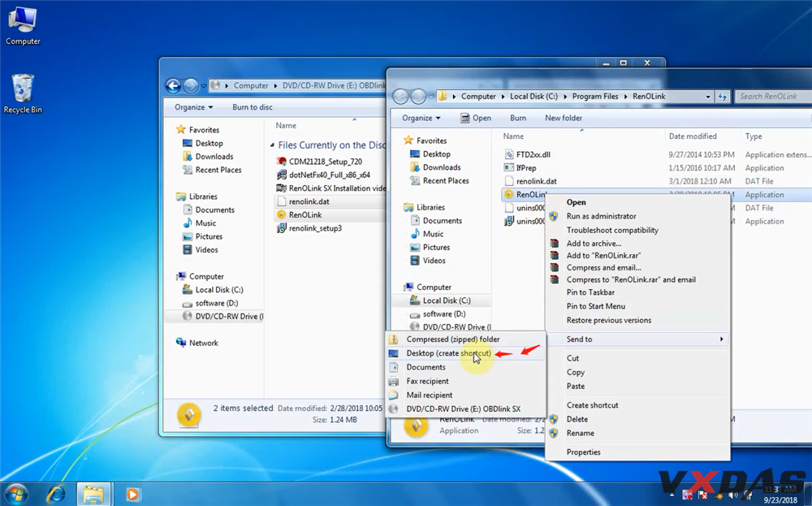Open the Windows Start menu orb
This screenshot has height=506, width=812.
point(15,494)
